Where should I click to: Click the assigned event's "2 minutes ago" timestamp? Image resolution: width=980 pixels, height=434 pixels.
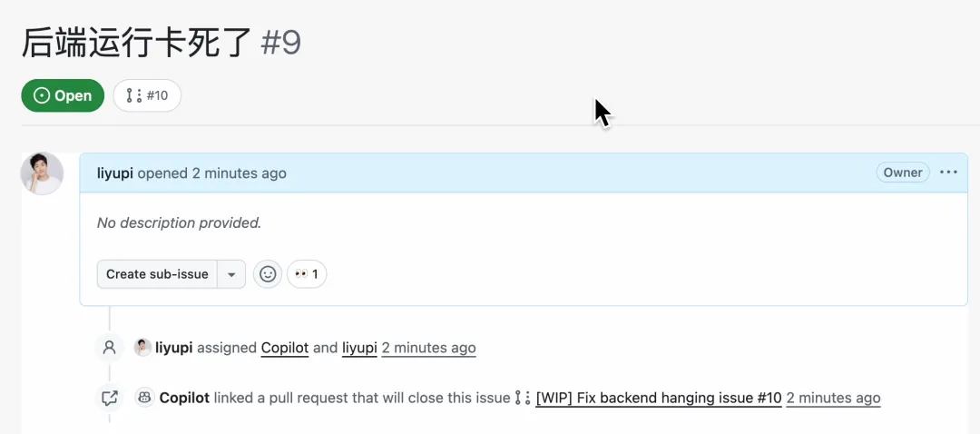tap(428, 348)
